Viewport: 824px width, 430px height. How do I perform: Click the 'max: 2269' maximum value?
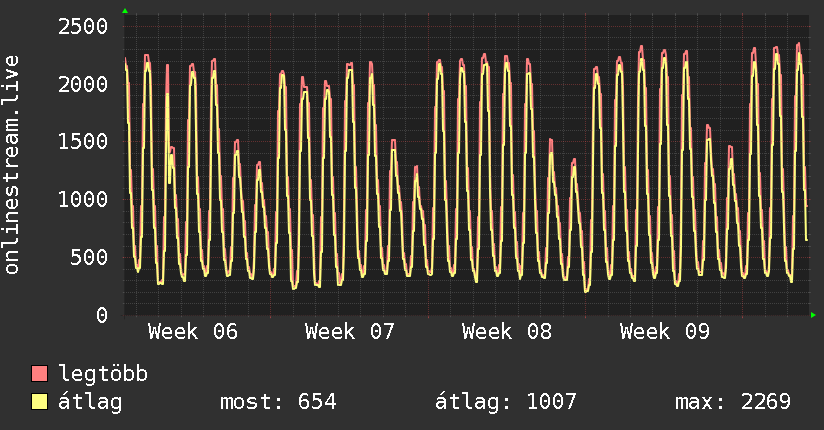pos(733,402)
